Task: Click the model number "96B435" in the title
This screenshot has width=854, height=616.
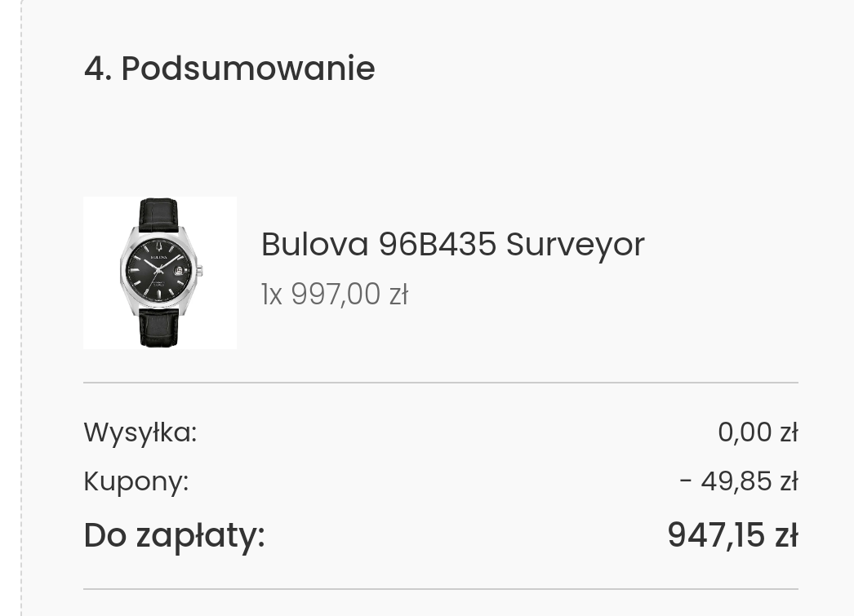Action: 438,244
